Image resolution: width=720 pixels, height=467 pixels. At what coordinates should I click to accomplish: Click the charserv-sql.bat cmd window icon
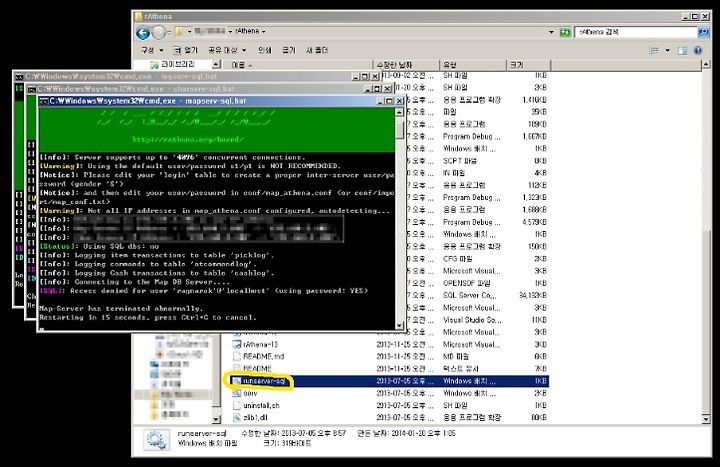32,89
